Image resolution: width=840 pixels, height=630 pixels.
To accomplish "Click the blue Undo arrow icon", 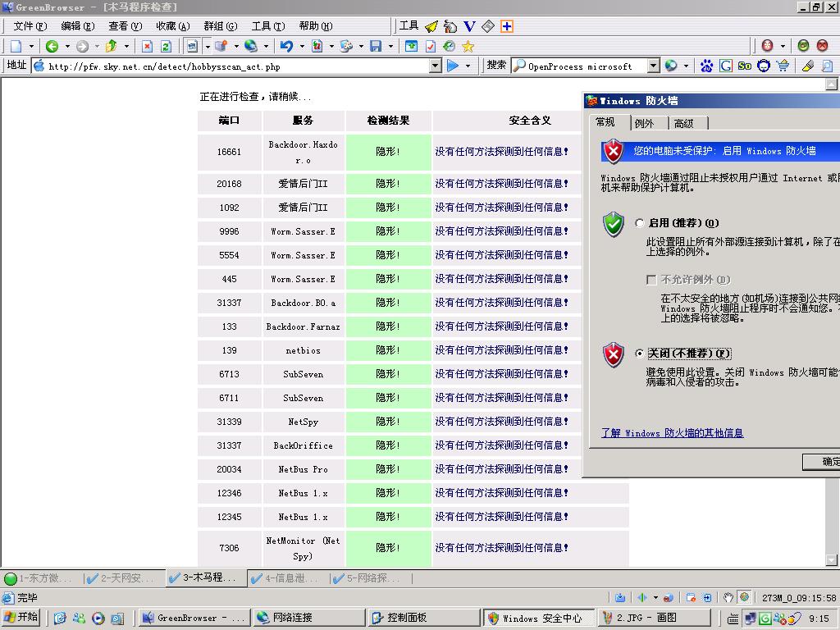I will pos(286,47).
